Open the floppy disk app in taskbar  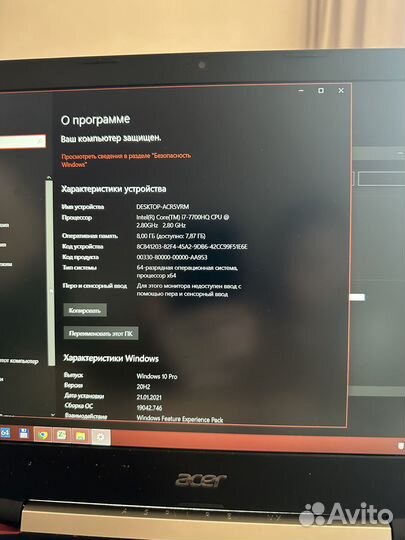tap(24, 434)
